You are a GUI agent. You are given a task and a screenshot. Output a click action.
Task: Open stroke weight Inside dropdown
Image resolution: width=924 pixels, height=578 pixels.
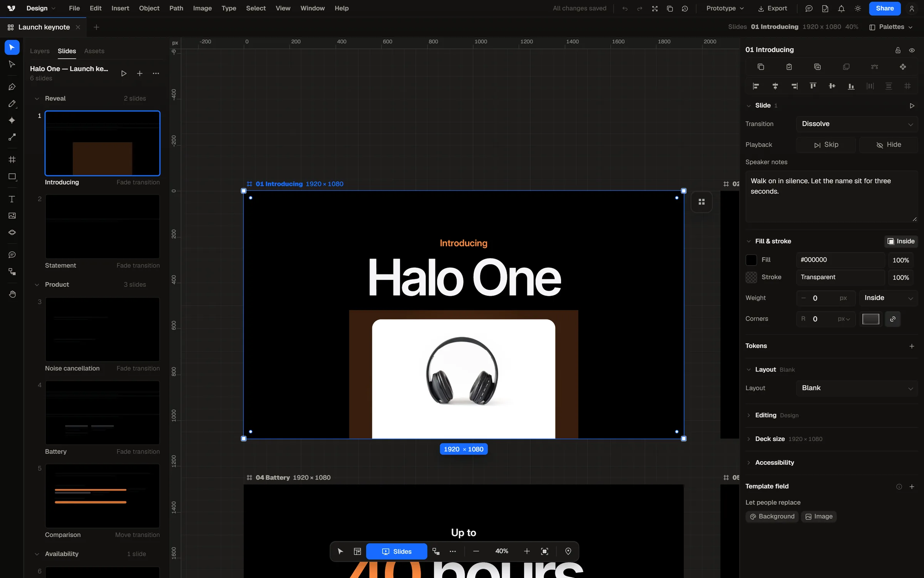pos(889,298)
